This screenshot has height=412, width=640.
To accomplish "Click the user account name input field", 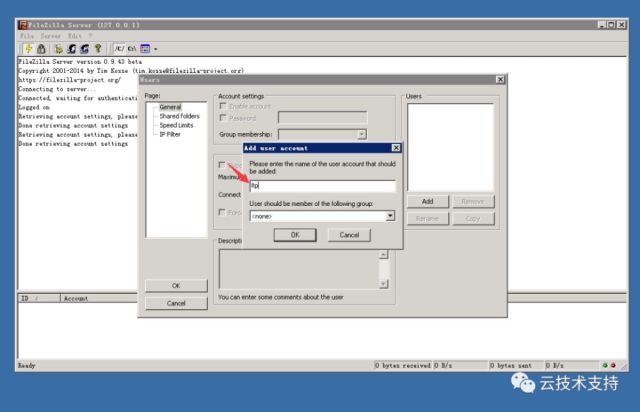I will coord(322,186).
